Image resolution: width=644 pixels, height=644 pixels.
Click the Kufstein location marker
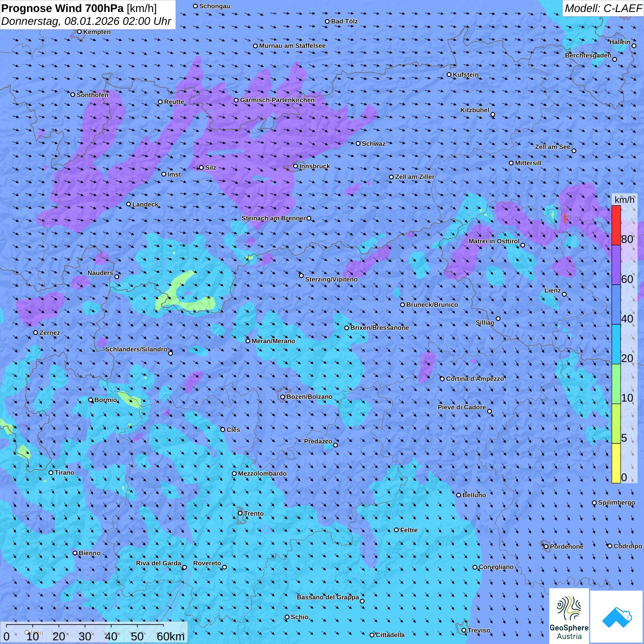click(x=449, y=75)
